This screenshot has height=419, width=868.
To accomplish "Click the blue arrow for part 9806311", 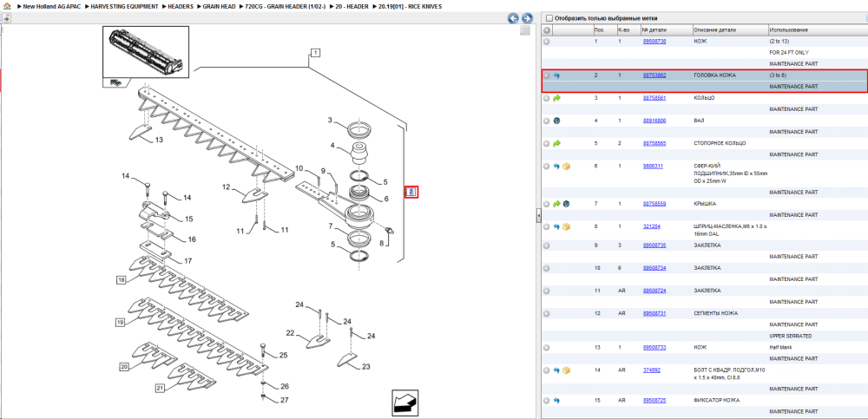I will (556, 166).
